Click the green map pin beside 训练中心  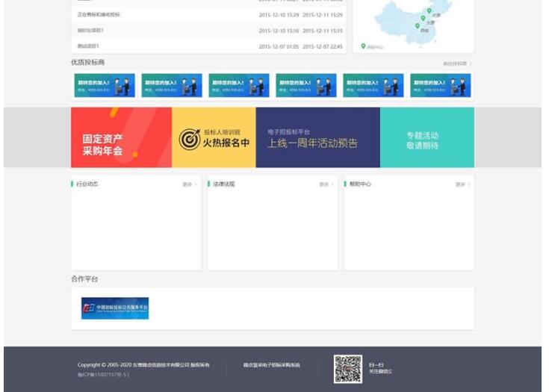pyautogui.click(x=364, y=46)
